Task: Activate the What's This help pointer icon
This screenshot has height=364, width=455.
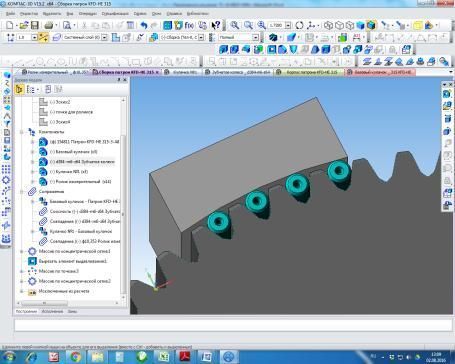Action: pyautogui.click(x=216, y=25)
